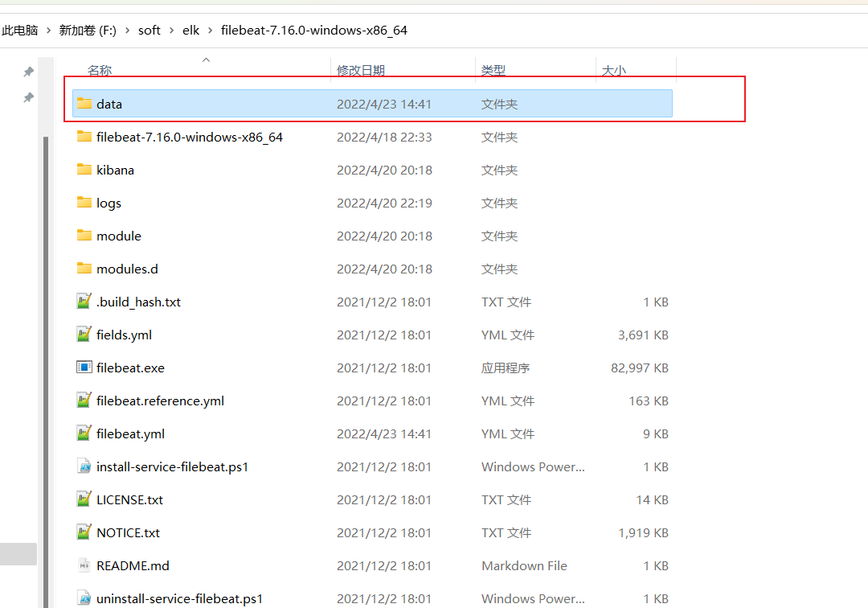Select the modules.d folder name
Image resolution: width=868 pixels, height=608 pixels.
[x=127, y=269]
